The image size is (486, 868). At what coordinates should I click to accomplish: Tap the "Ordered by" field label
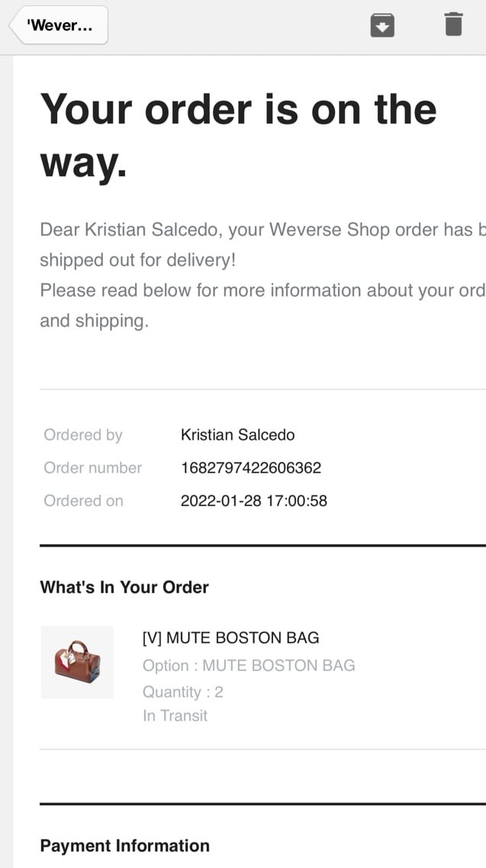[x=83, y=435]
